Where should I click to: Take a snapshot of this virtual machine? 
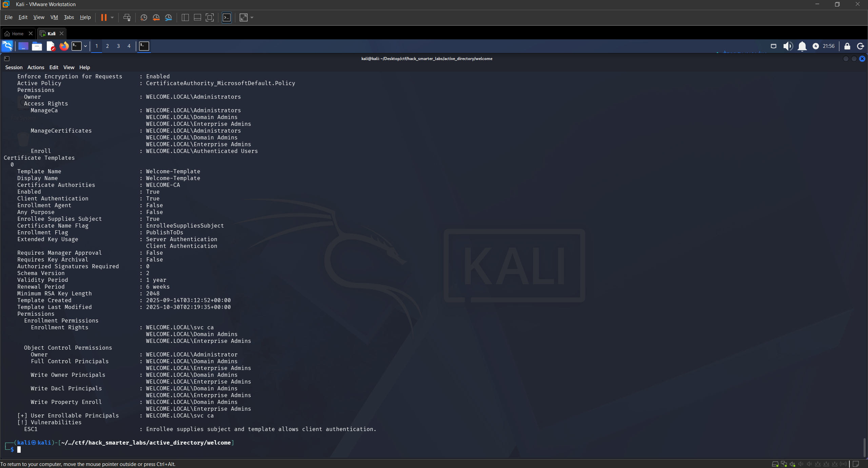tap(144, 17)
